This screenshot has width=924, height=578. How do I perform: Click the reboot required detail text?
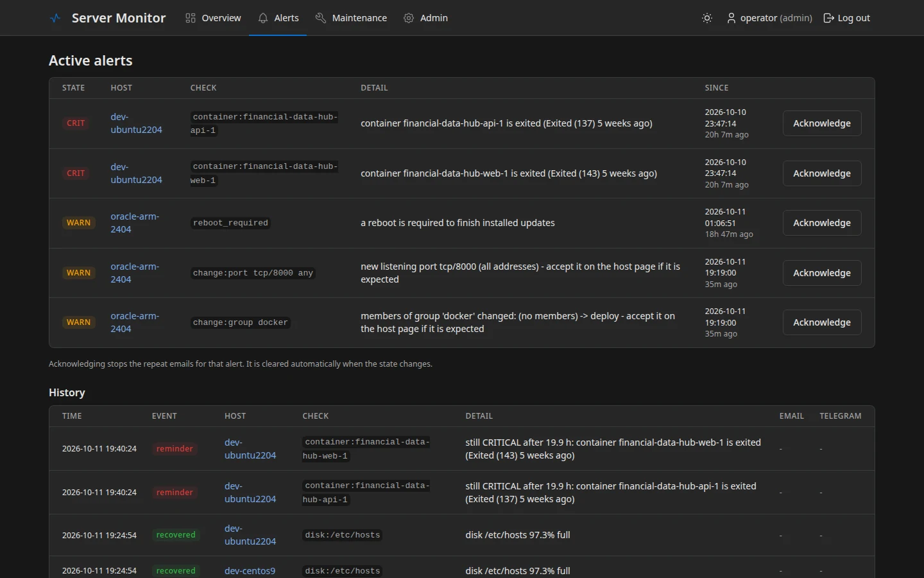pos(458,223)
